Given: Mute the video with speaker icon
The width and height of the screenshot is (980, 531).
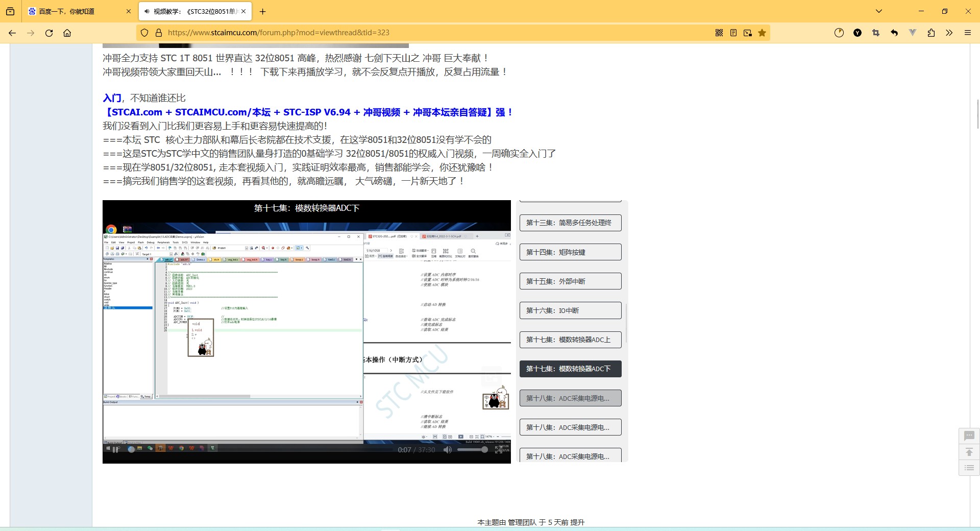Looking at the screenshot, I should coord(448,450).
